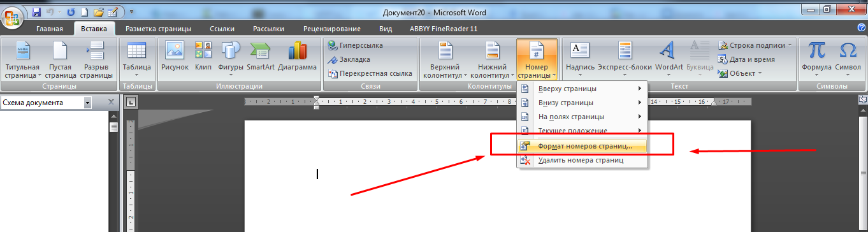Insert a Гиперссылка hyperlink
This screenshot has width=868, height=232.
356,45
